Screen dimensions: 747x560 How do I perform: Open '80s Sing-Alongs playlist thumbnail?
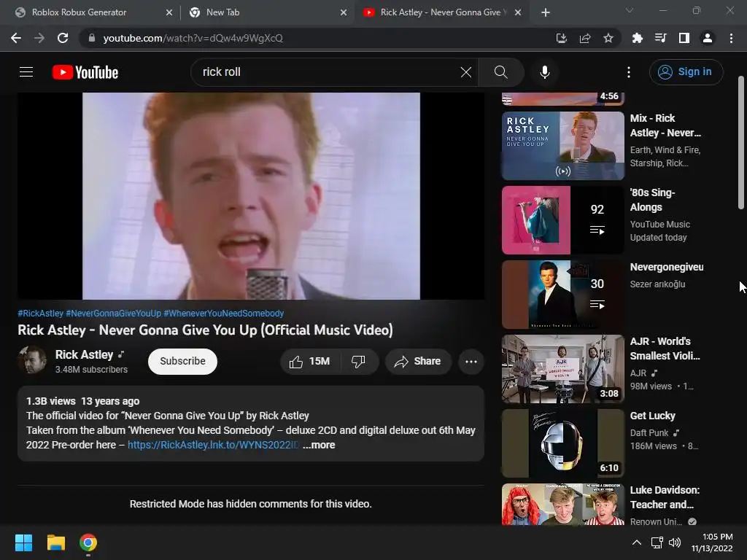click(x=562, y=220)
